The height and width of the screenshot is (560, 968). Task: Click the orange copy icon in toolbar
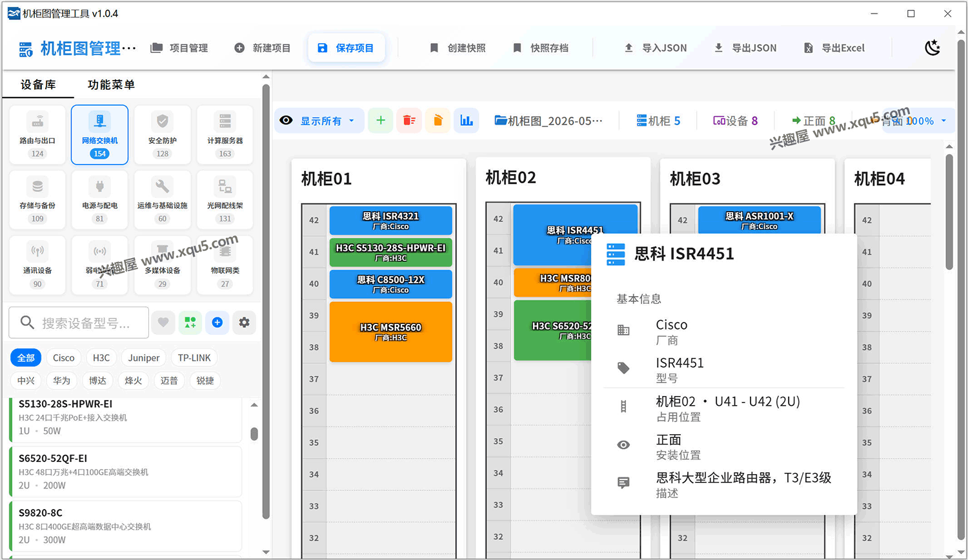pyautogui.click(x=438, y=121)
